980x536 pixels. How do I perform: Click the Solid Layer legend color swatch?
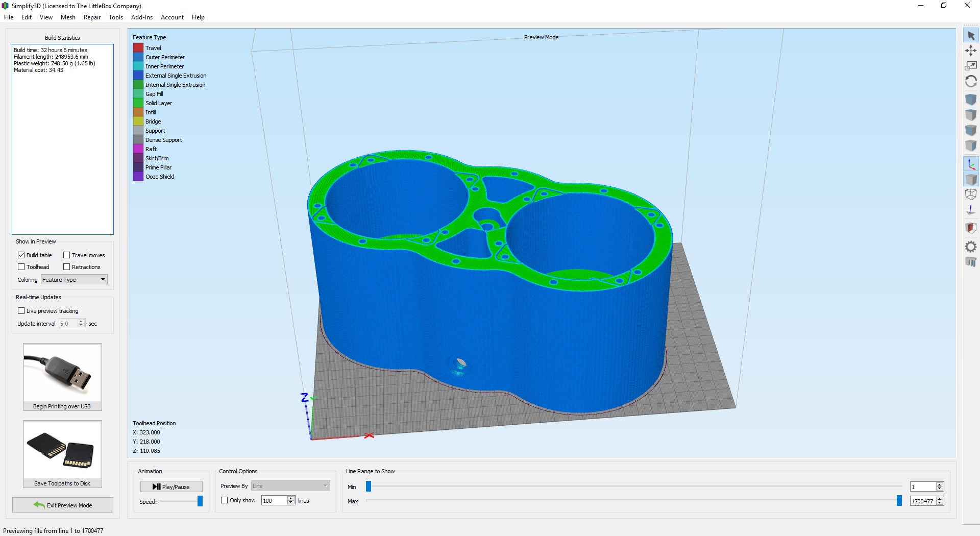tap(138, 103)
